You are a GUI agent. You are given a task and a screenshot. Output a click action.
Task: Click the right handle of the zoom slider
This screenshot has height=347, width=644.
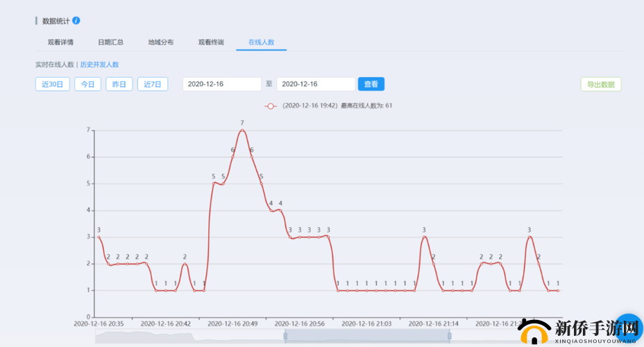pyautogui.click(x=450, y=337)
